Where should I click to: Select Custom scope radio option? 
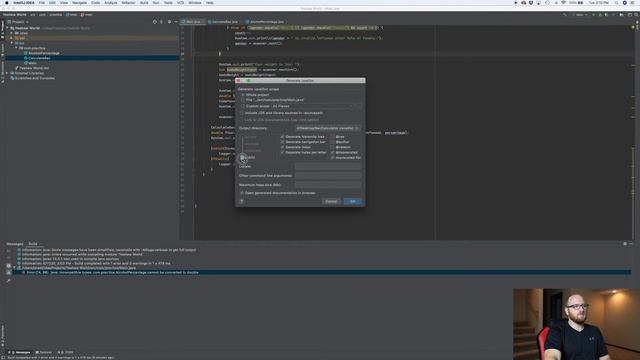point(243,106)
